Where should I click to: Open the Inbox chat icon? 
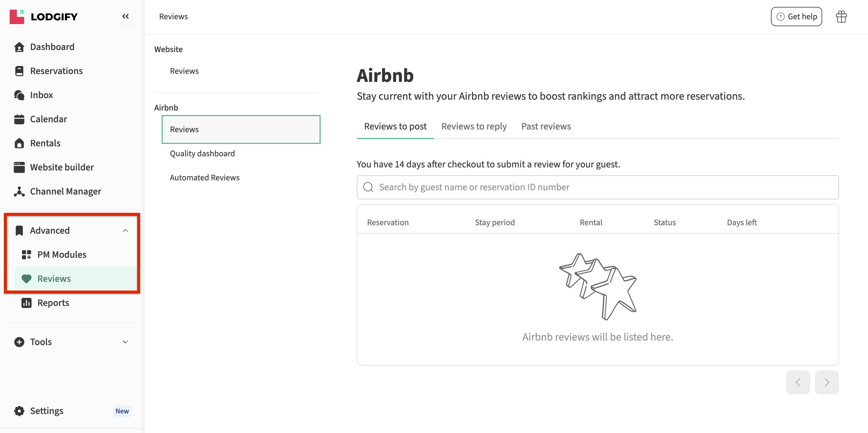[19, 95]
